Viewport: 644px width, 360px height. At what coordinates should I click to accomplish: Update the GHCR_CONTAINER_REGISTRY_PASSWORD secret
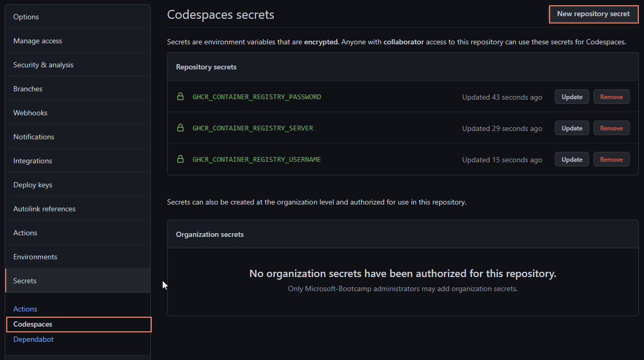coord(572,97)
